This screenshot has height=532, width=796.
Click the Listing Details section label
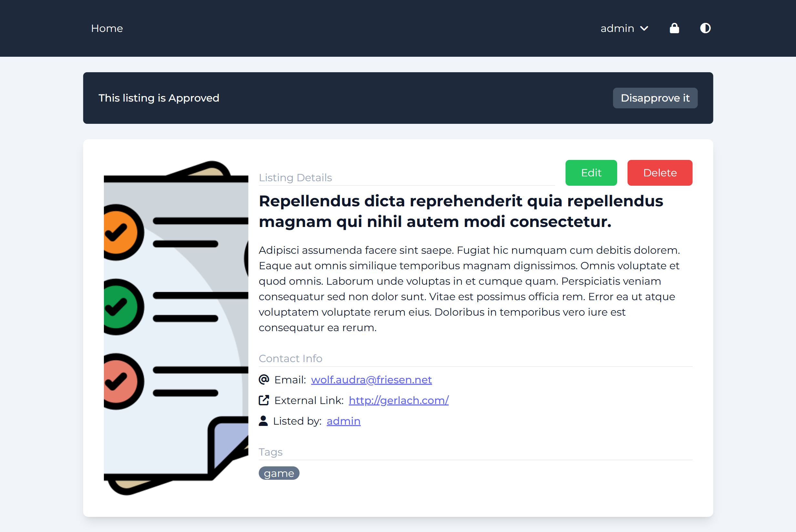coord(295,177)
